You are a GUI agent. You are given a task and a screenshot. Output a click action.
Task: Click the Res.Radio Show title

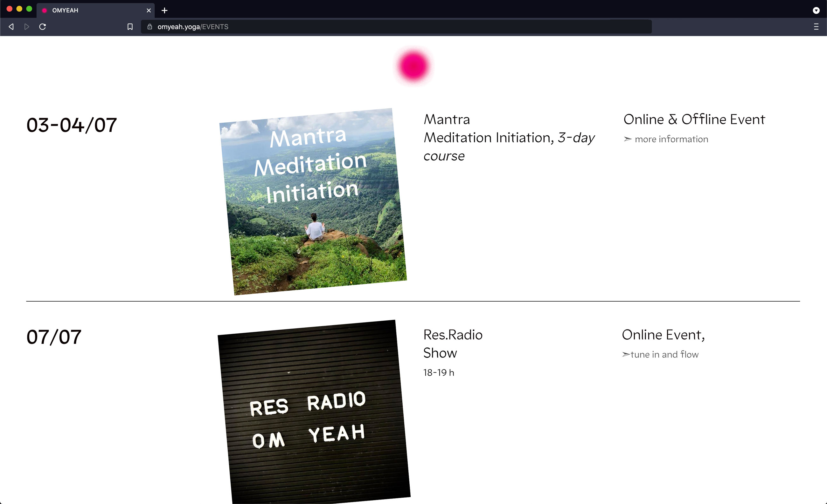tap(452, 344)
